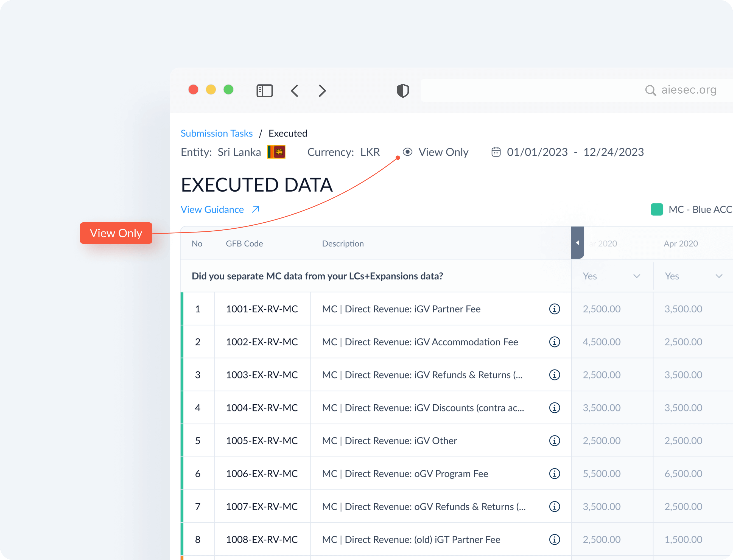
Task: Click the EXECUTED DATA heading
Action: click(x=257, y=185)
